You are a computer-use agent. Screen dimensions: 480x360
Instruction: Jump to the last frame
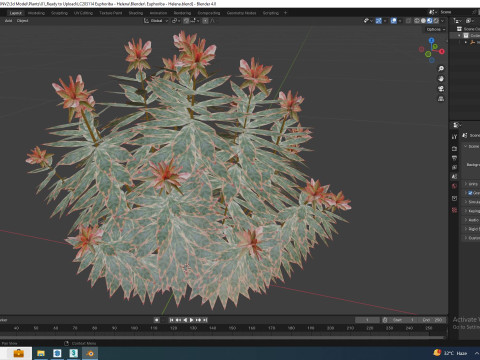205,320
